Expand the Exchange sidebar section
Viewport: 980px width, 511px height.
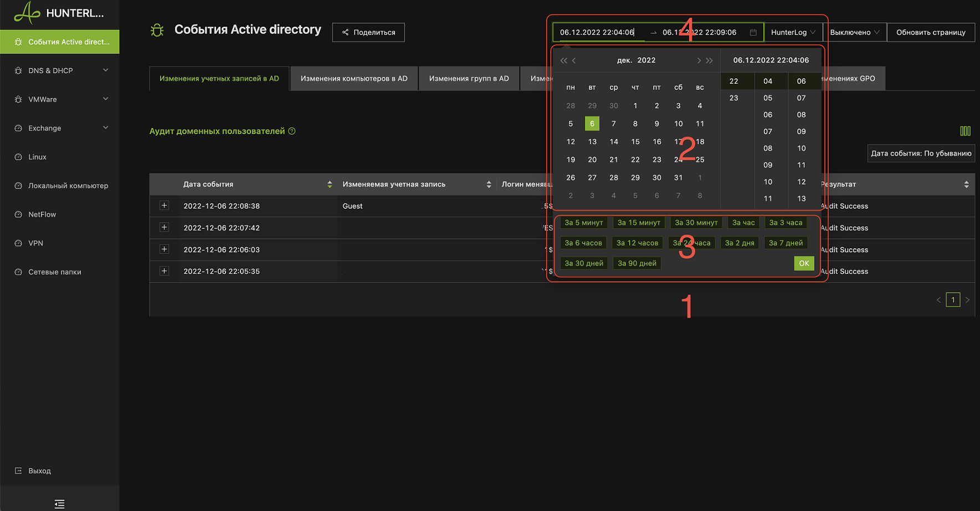tap(60, 128)
